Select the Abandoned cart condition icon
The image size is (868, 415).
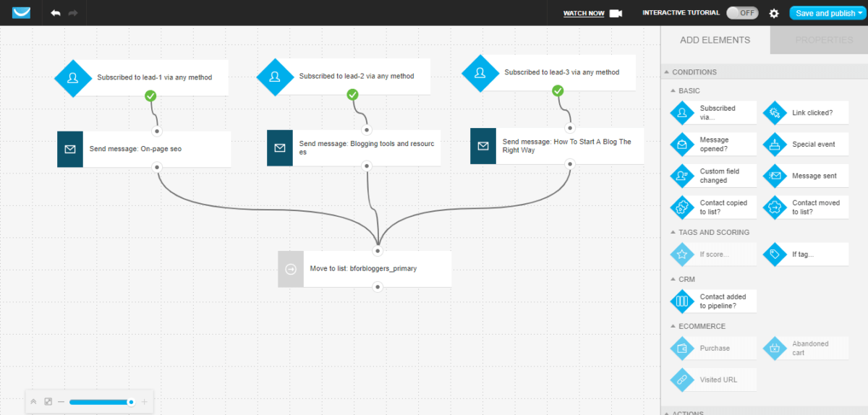coord(775,348)
